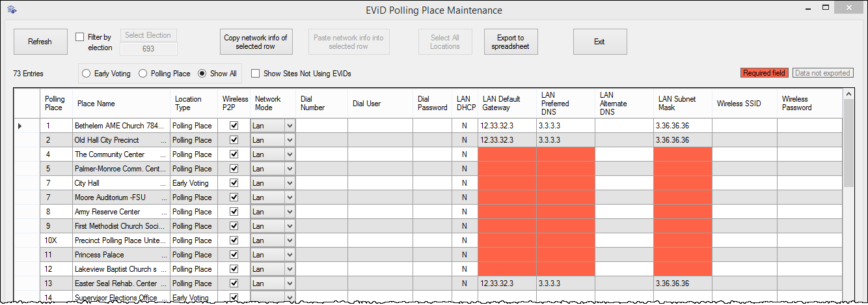The image size is (868, 305).
Task: Open Network Mode dropdown for Old Hall City Precinct
Action: click(290, 140)
